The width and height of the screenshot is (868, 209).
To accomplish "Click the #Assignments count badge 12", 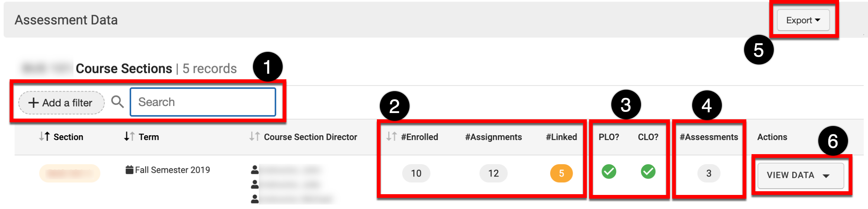I will tap(493, 173).
